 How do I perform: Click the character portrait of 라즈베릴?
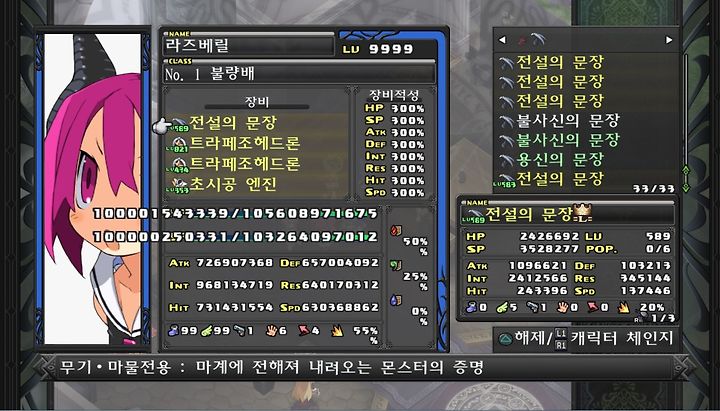point(93,189)
